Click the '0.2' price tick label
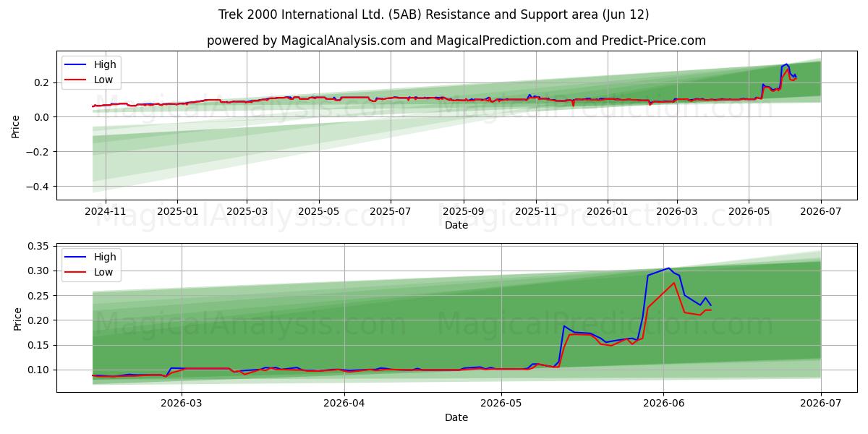 (43, 82)
